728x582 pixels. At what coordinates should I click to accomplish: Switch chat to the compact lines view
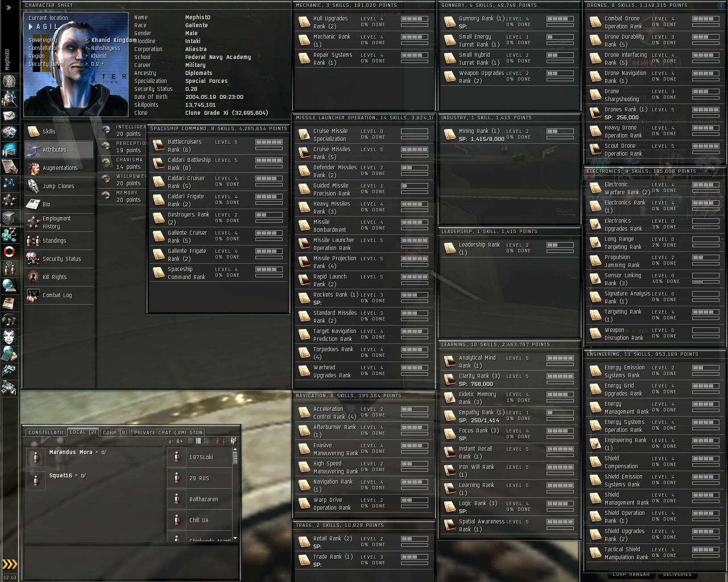pyautogui.click(x=191, y=441)
